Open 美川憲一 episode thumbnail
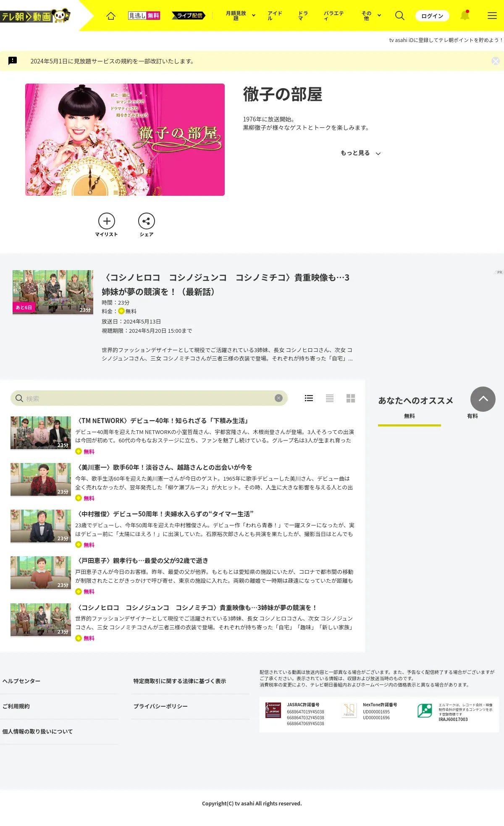The width and height of the screenshot is (504, 826). pos(41,480)
